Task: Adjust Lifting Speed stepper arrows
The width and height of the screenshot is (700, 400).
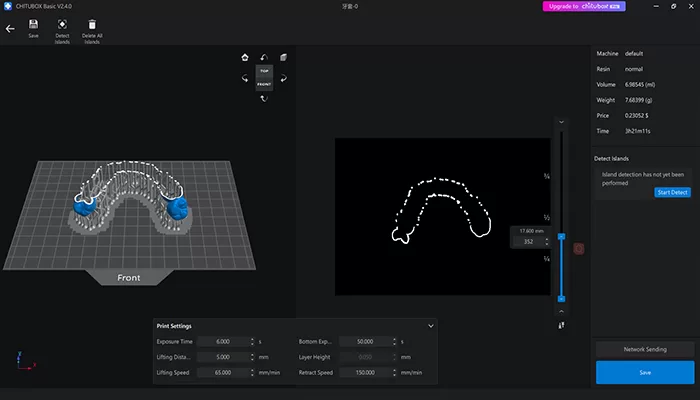Action: (252, 372)
